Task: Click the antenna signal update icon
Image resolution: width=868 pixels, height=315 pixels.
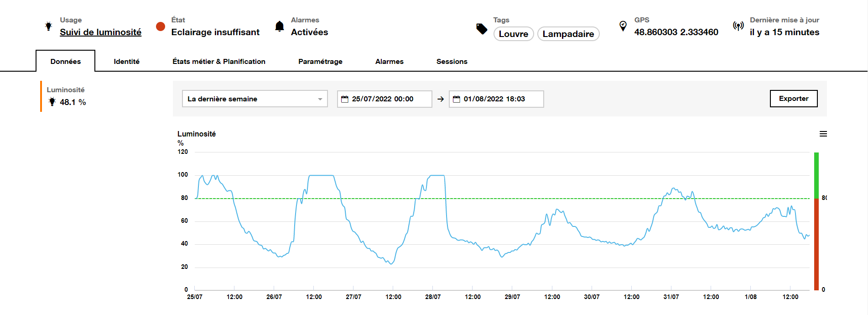Action: click(x=738, y=26)
